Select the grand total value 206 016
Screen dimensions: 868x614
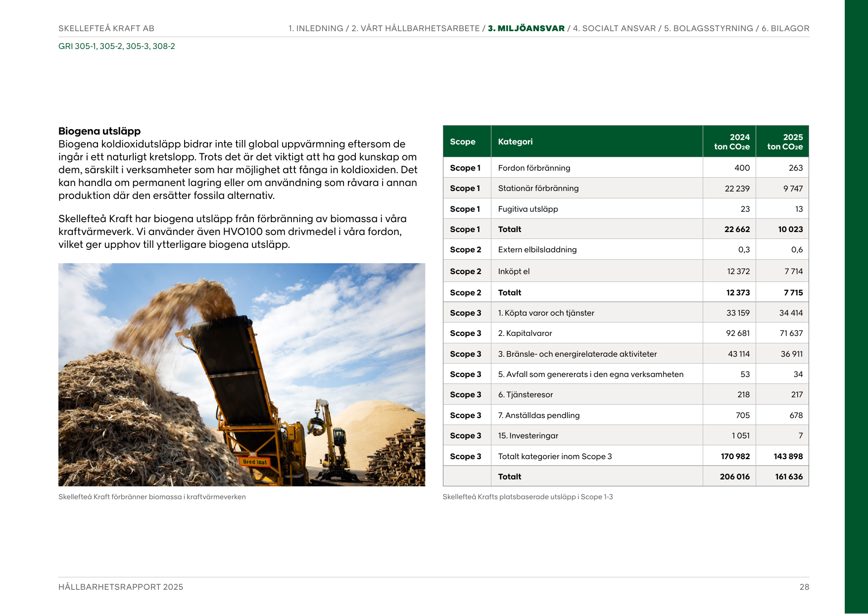[x=735, y=477]
